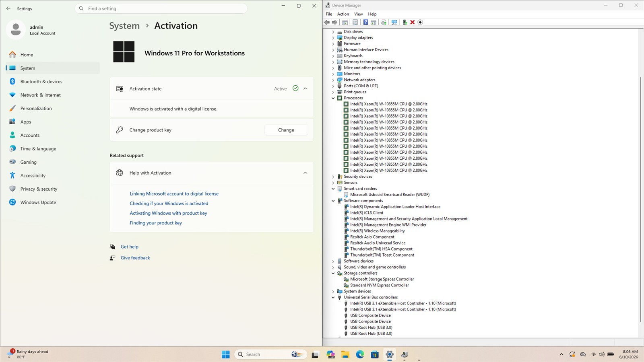Go to Bluetooth & devices in Settings sidebar
Screen dimensions: 644x362
click(53, 82)
